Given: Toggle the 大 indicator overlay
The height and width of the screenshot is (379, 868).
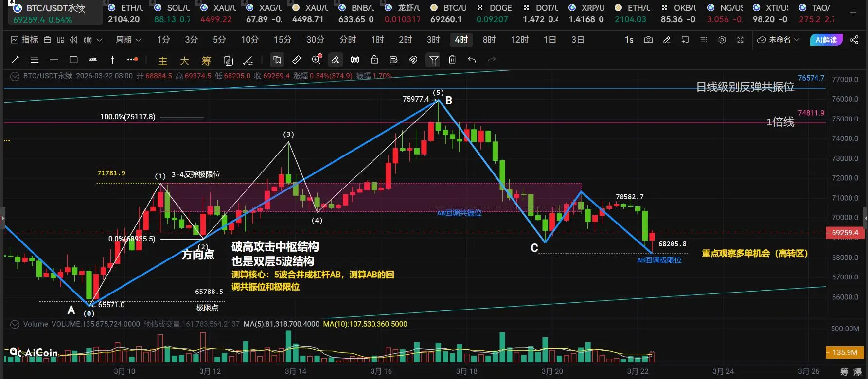Looking at the screenshot, I should pyautogui.click(x=184, y=61).
